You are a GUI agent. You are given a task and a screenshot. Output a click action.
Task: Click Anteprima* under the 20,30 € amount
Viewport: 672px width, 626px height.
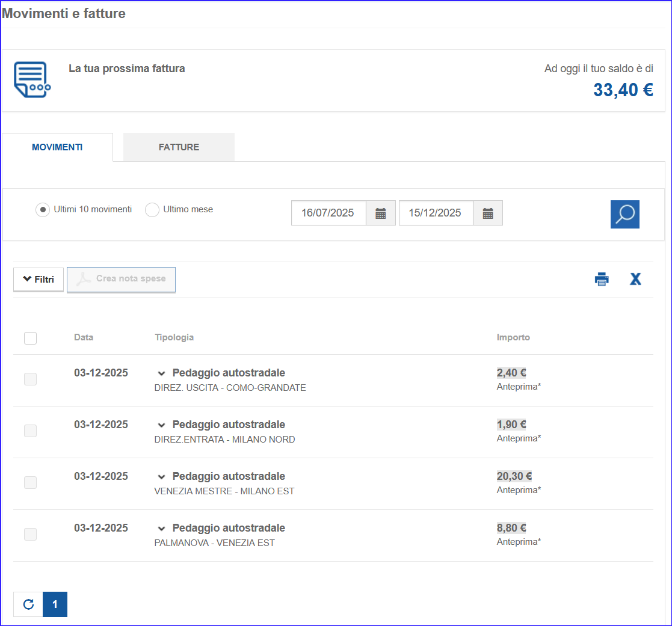(519, 490)
